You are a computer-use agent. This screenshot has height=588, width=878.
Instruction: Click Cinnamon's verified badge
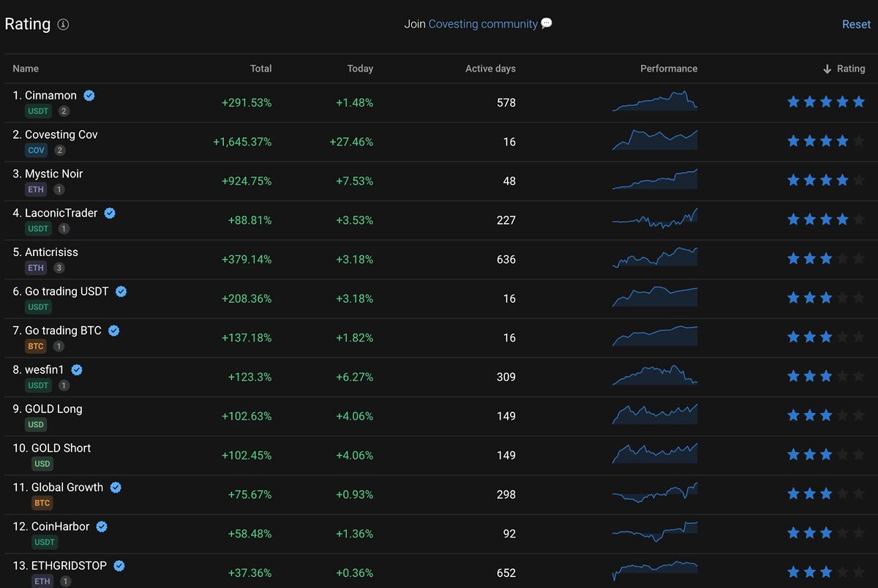pos(89,95)
